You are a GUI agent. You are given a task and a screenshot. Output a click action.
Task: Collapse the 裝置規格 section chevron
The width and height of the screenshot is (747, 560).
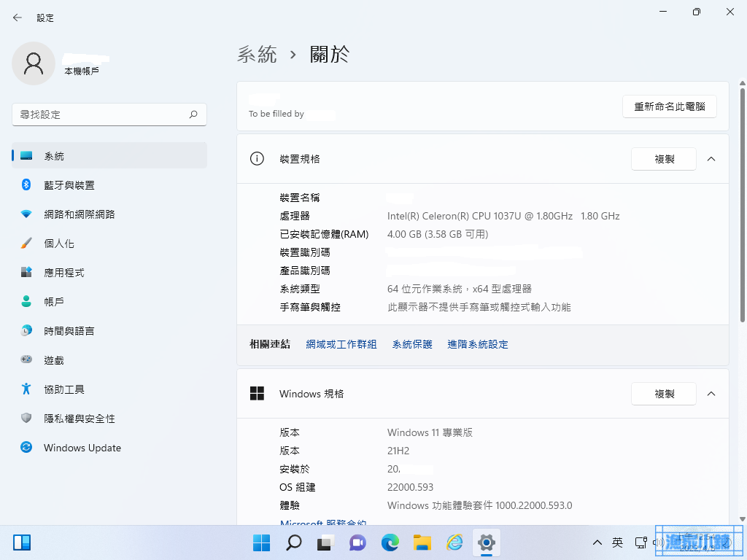[711, 159]
